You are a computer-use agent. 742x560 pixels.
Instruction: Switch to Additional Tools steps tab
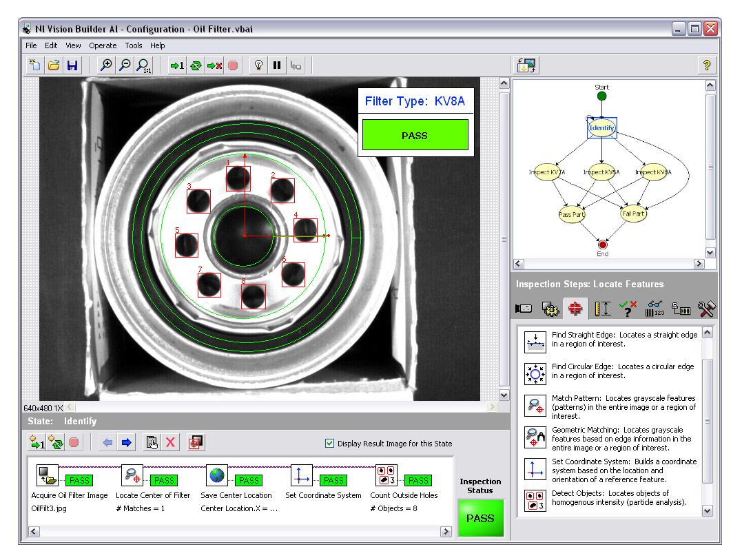point(706,309)
